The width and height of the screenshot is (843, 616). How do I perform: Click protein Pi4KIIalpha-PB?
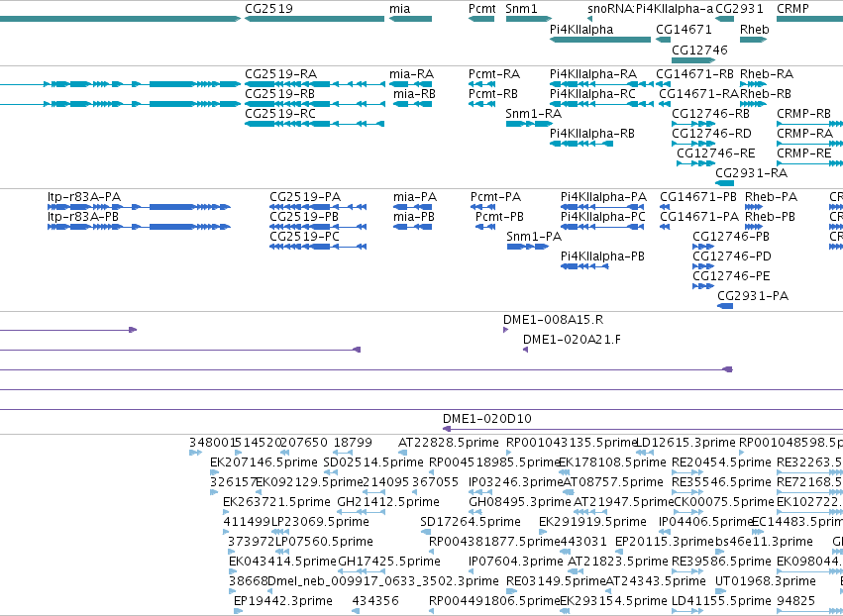[584, 266]
